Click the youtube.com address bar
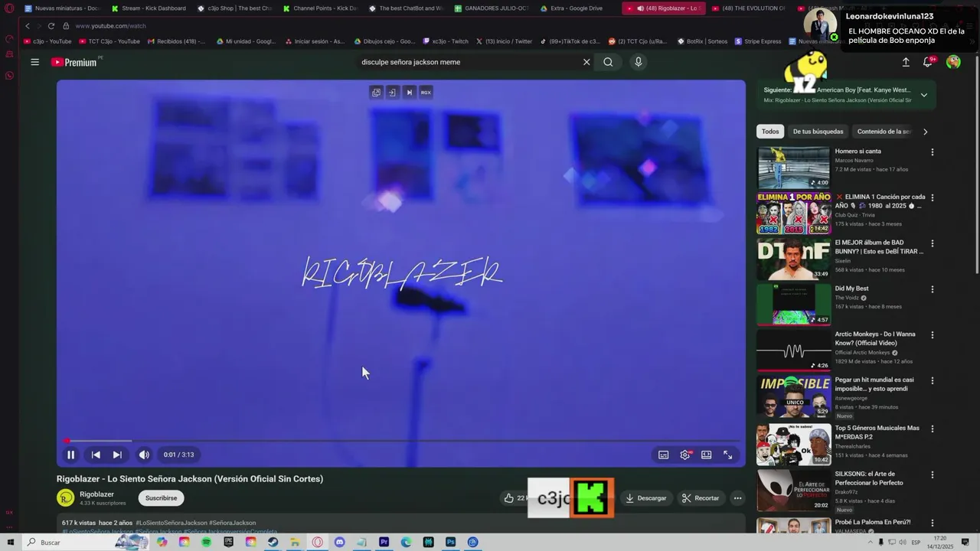 coord(110,26)
